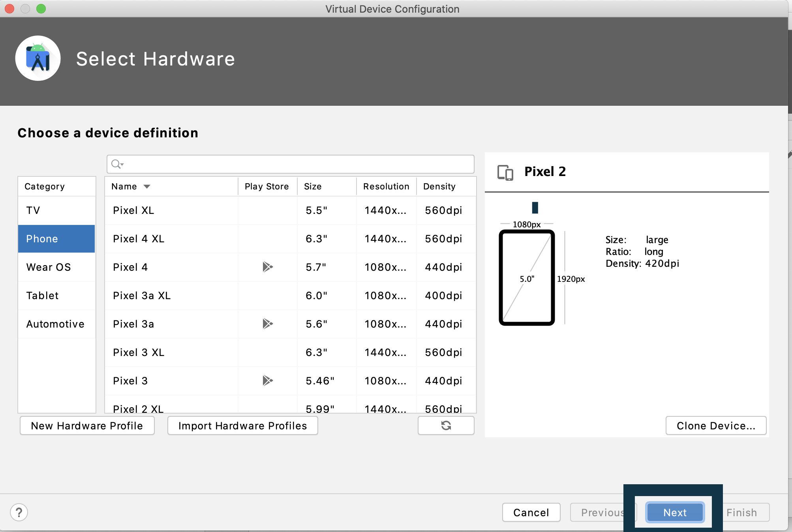Click the refresh device list icon button
This screenshot has width=792, height=532.
[446, 425]
